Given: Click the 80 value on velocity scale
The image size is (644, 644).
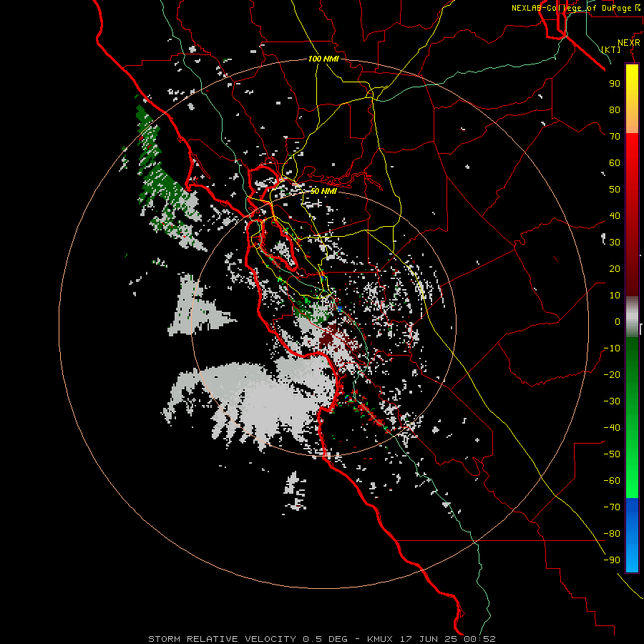Looking at the screenshot, I should (615, 110).
